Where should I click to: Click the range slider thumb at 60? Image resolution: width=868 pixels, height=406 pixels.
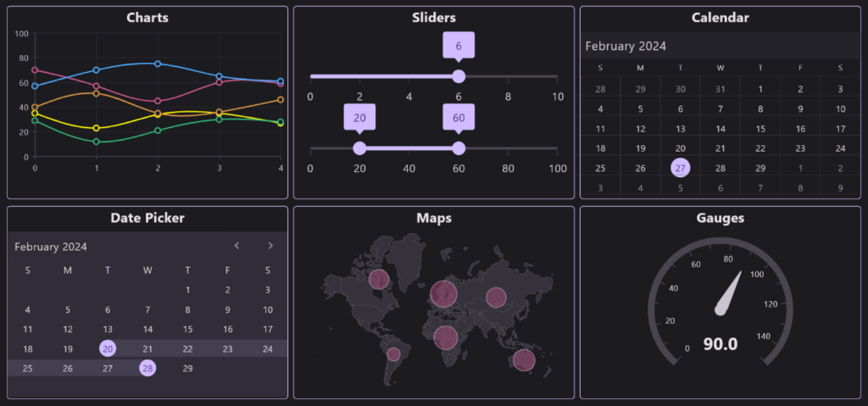pos(459,148)
